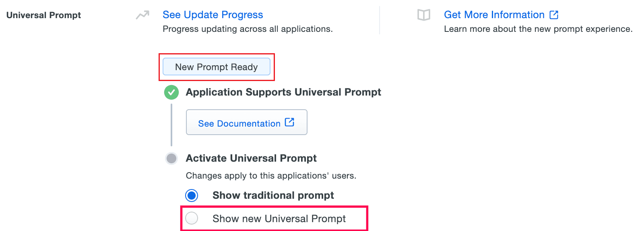This screenshot has height=231, width=644.
Task: Click the Universal Prompt section title
Action: coord(43,15)
